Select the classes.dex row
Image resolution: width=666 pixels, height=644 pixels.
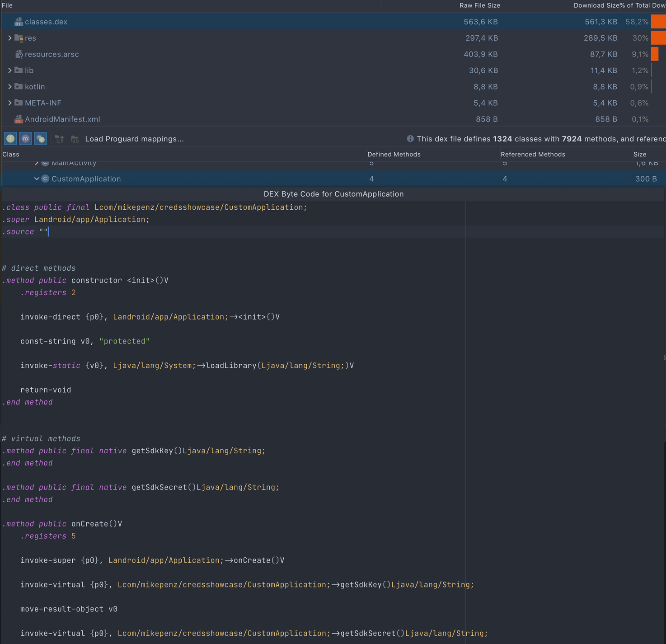coord(333,22)
